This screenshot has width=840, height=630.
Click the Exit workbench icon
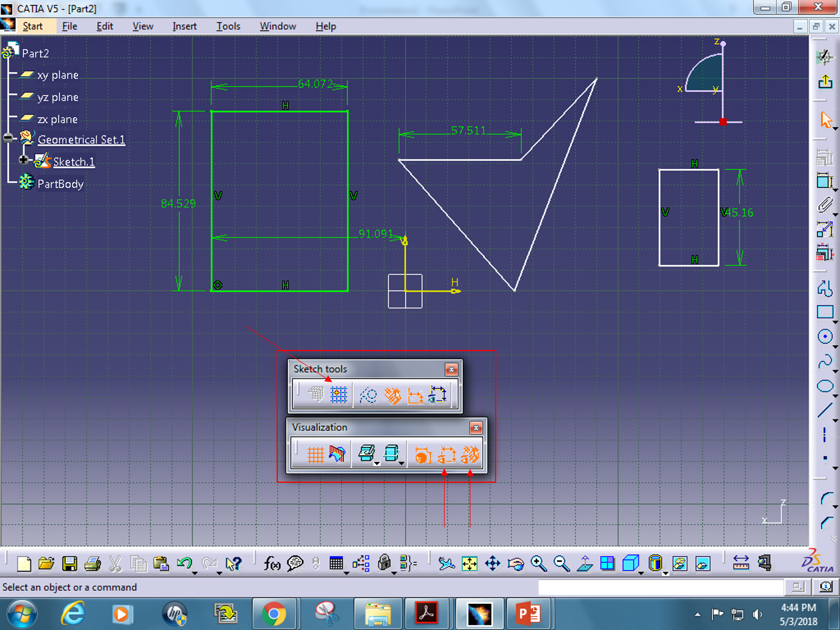pos(826,82)
